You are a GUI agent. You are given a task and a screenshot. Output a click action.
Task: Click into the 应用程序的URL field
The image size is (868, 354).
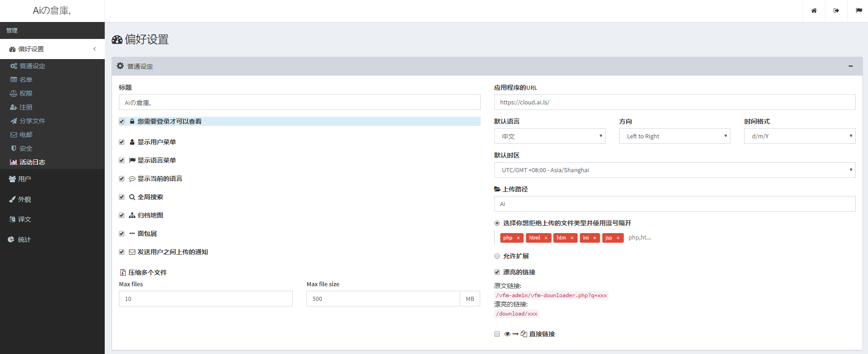[675, 102]
